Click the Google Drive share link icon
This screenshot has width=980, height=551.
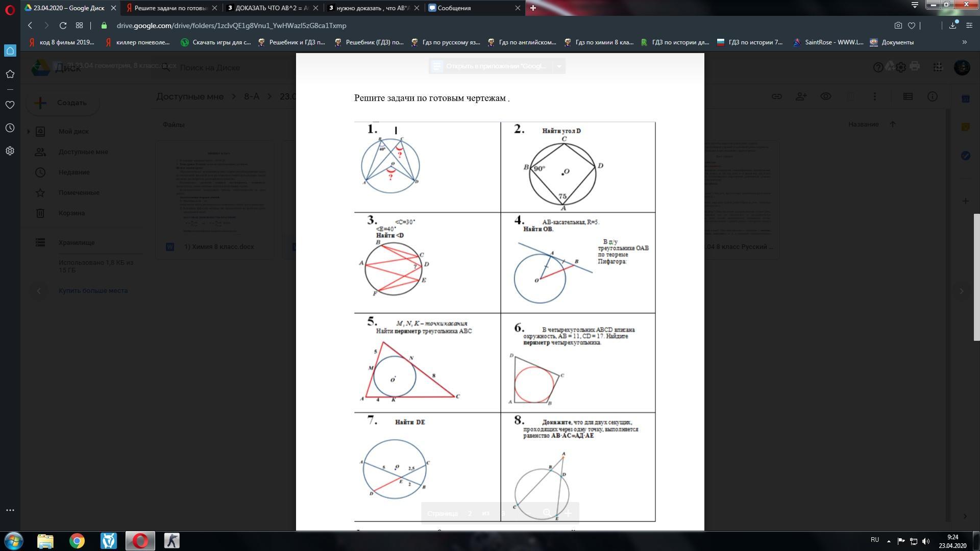click(776, 96)
